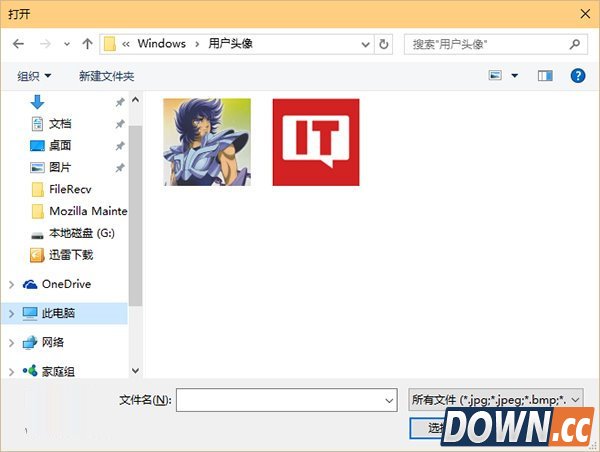The width and height of the screenshot is (600, 452).
Task: Refresh the current folder
Action: tap(383, 44)
